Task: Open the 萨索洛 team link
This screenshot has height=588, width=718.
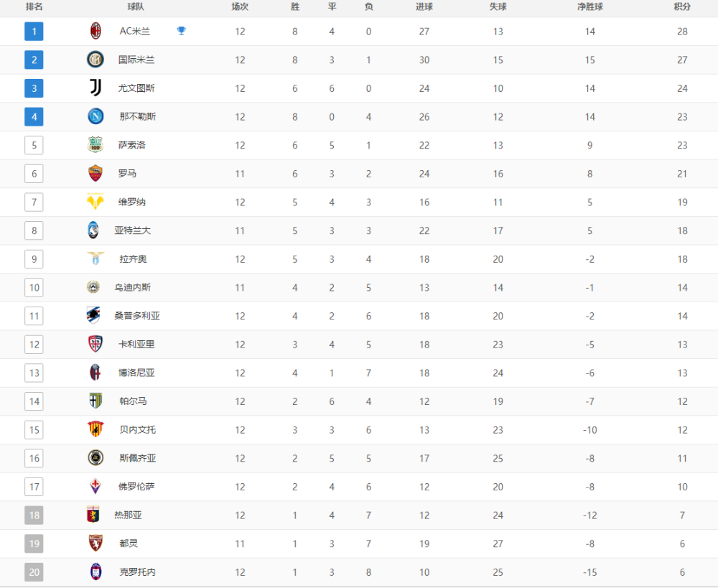Action: (132, 145)
